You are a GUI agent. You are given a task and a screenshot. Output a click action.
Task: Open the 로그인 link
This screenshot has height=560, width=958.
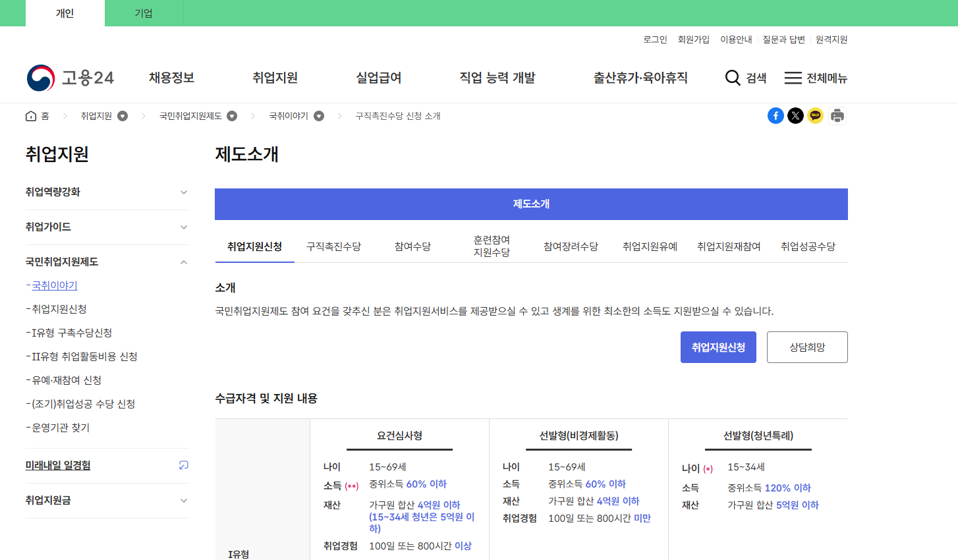tap(656, 39)
